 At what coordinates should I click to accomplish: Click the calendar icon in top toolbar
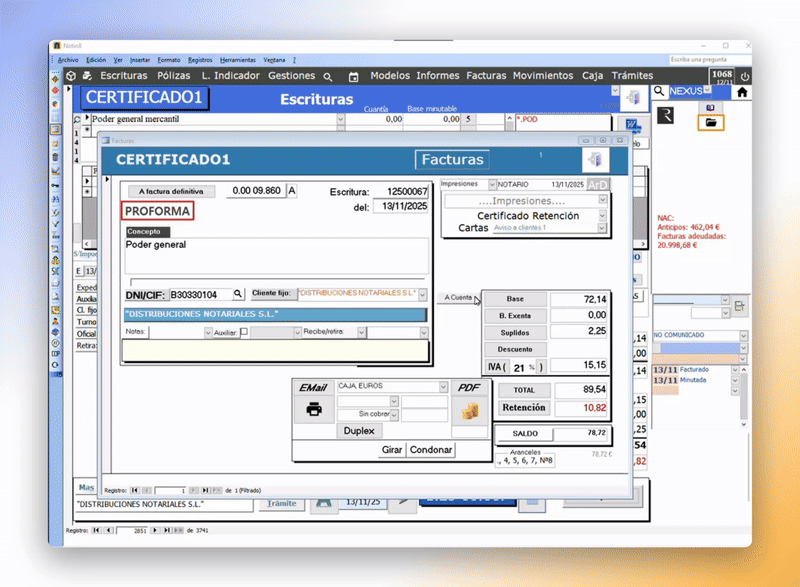click(353, 76)
